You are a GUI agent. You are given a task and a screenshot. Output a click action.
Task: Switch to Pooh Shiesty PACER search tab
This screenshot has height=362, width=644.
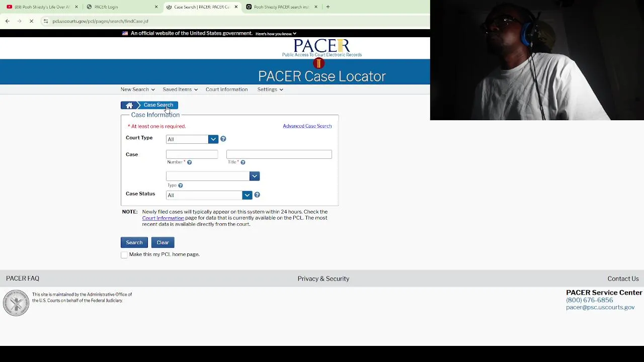(x=281, y=7)
